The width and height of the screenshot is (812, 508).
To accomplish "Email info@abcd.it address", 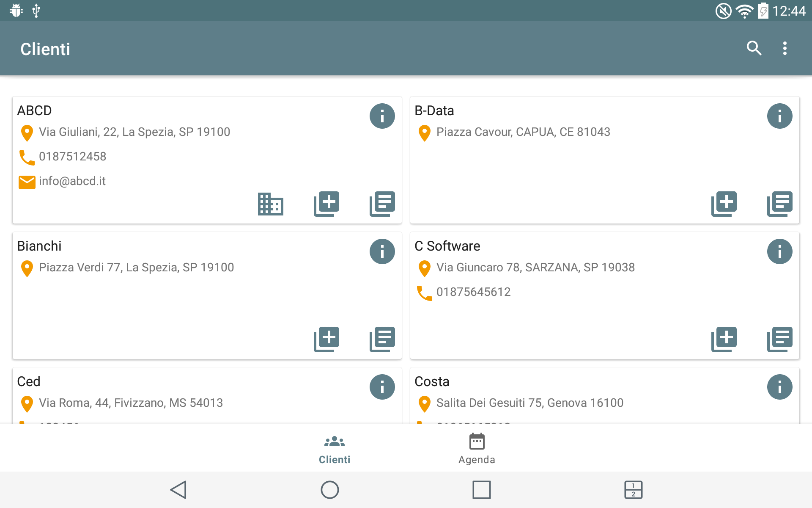I will click(x=72, y=181).
